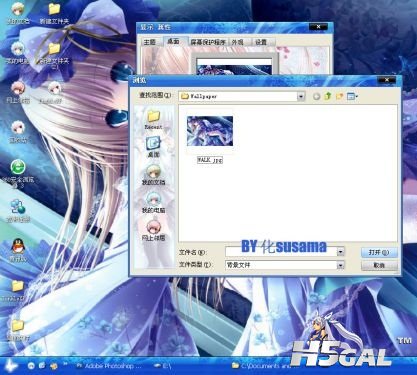Select the 新建文件夹 folder on desktop
The height and width of the screenshot is (375, 417).
54,14
